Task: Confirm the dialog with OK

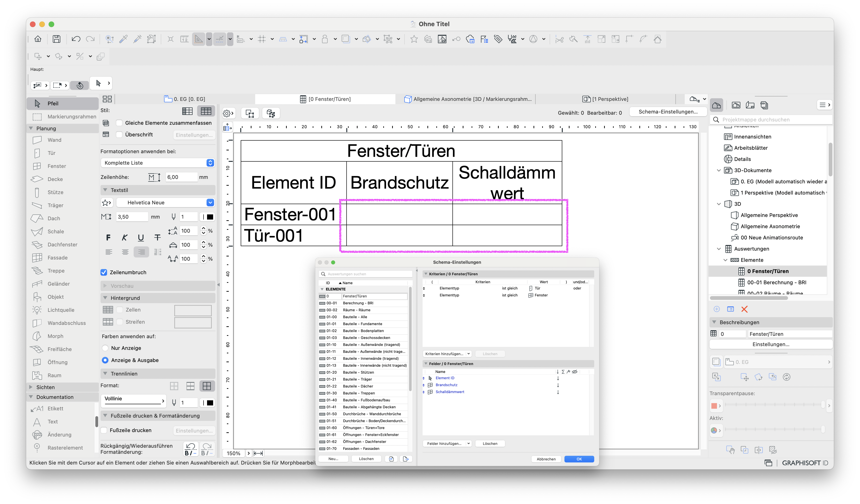Action: 579,459
